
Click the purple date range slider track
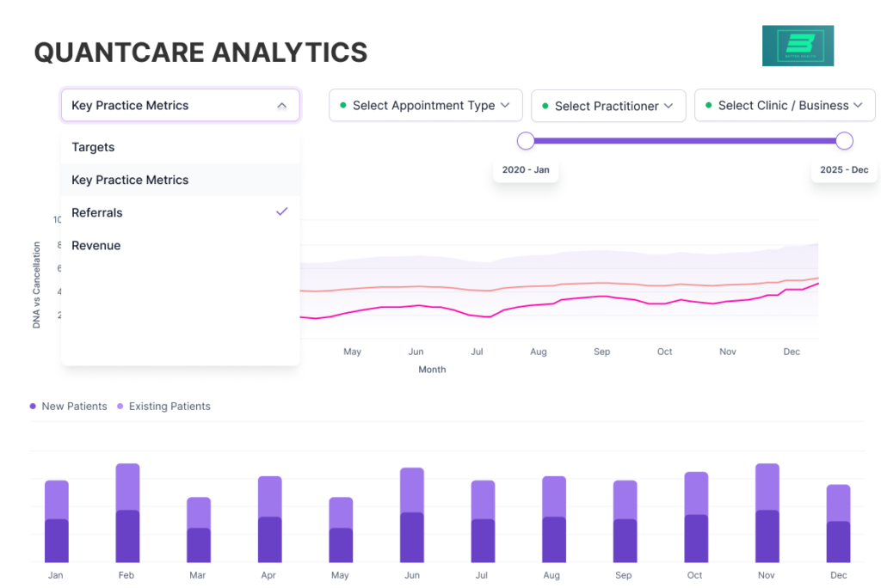[684, 141]
